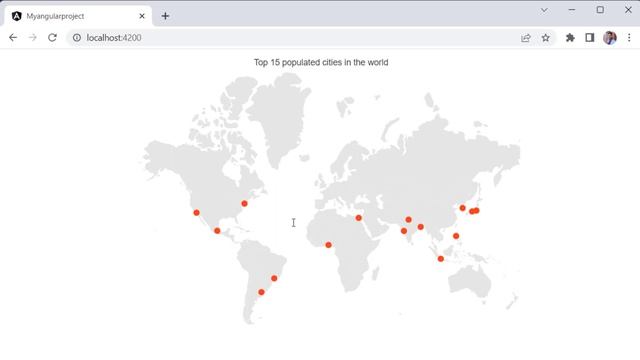Minimize the Chrome window
Screen dimensions: 640x360
click(572, 10)
